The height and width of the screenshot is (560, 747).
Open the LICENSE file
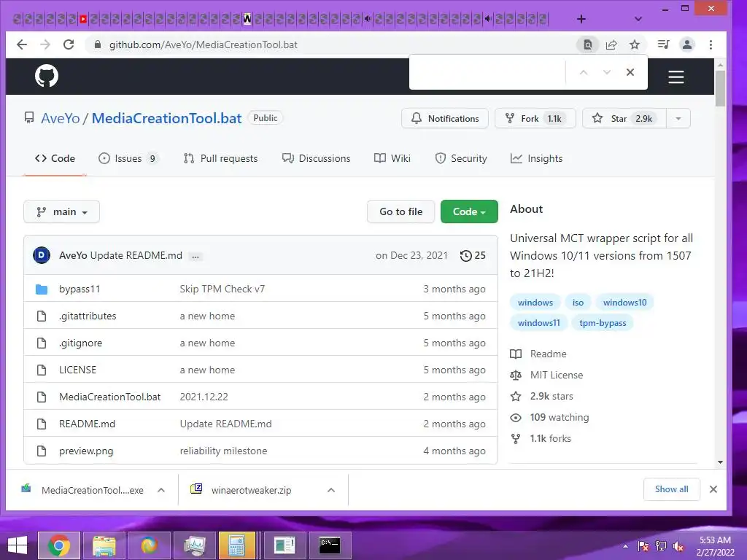77,370
